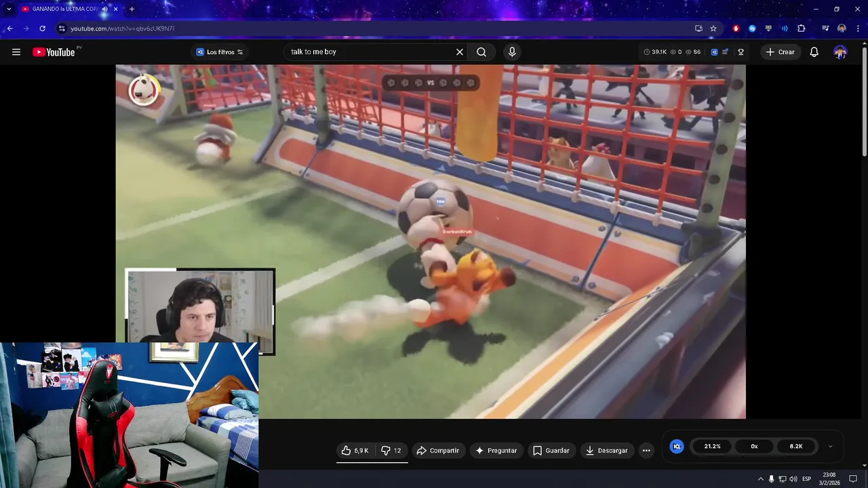Start voice search with the microphone

[512, 52]
